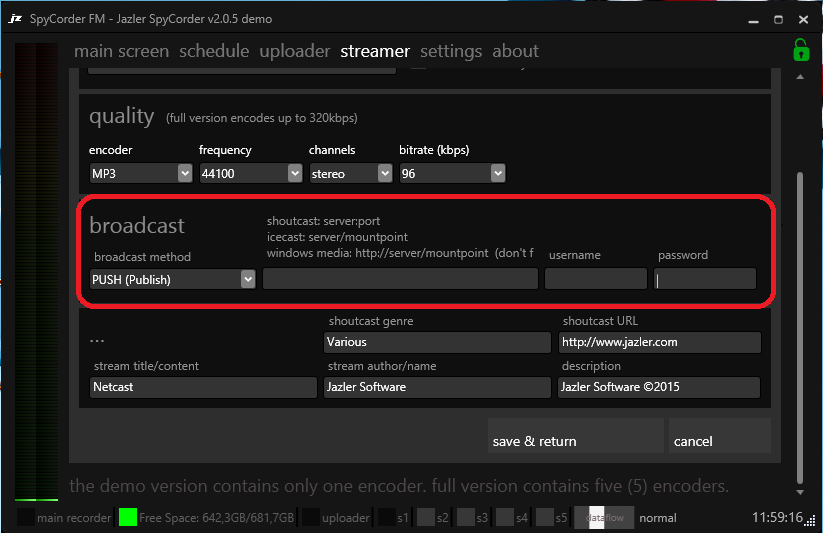This screenshot has width=823, height=533.
Task: Click the password input field
Action: [705, 279]
